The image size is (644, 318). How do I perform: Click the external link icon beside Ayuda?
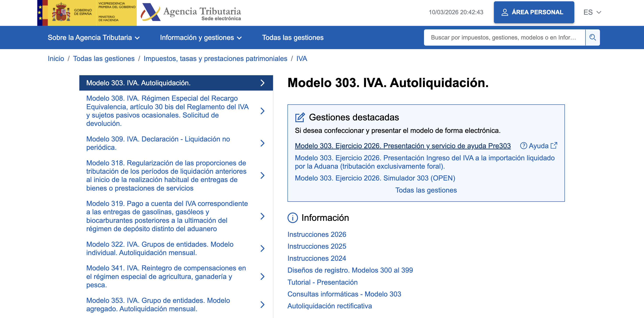[x=554, y=145]
